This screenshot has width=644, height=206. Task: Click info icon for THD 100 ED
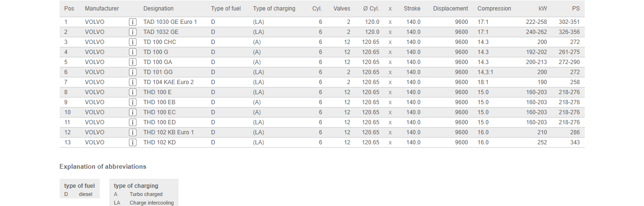click(133, 122)
